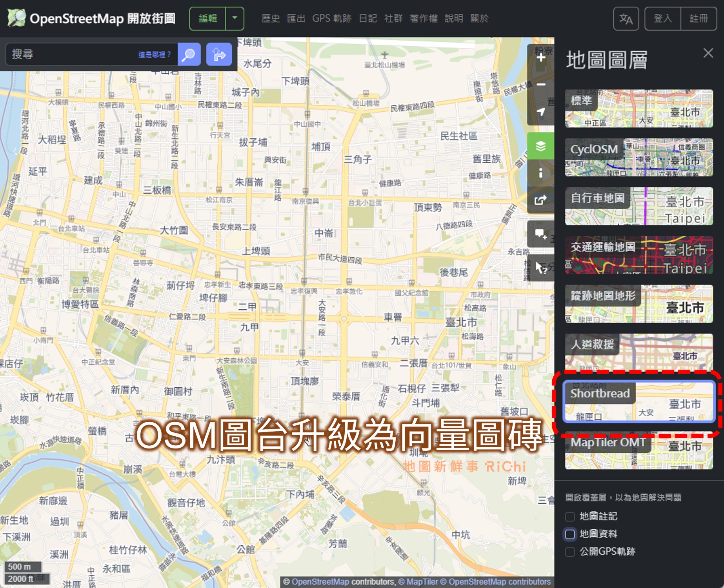The image size is (724, 588).
Task: Open the 說明 menu item
Action: [x=454, y=18]
